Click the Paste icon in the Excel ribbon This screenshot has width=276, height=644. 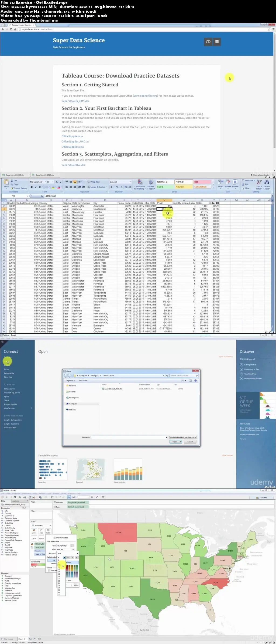coord(6,184)
